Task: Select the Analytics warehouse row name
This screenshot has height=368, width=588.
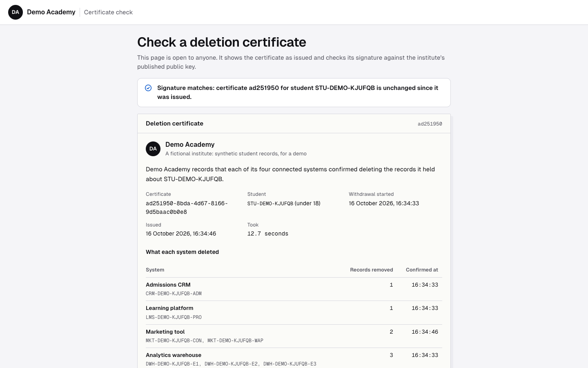Action: coord(174,355)
